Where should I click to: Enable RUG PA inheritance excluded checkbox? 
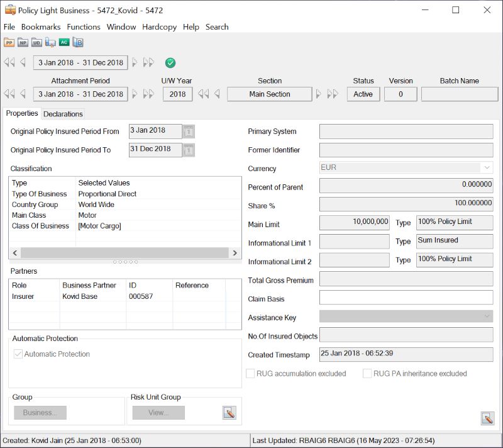(367, 374)
